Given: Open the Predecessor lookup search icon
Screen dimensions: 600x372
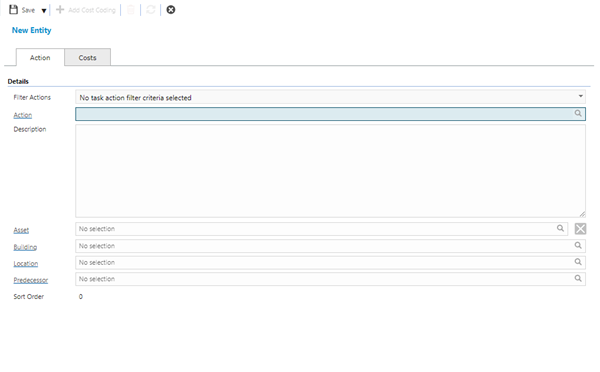Looking at the screenshot, I should point(578,278).
